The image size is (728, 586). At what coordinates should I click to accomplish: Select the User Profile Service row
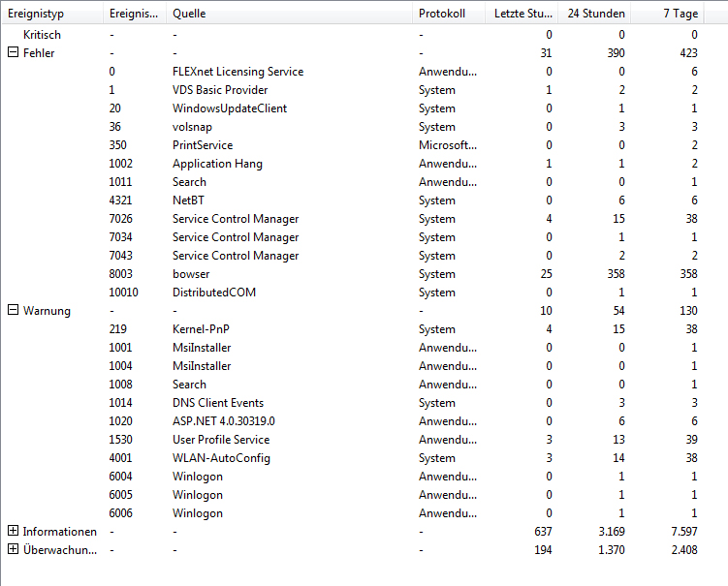click(353, 440)
